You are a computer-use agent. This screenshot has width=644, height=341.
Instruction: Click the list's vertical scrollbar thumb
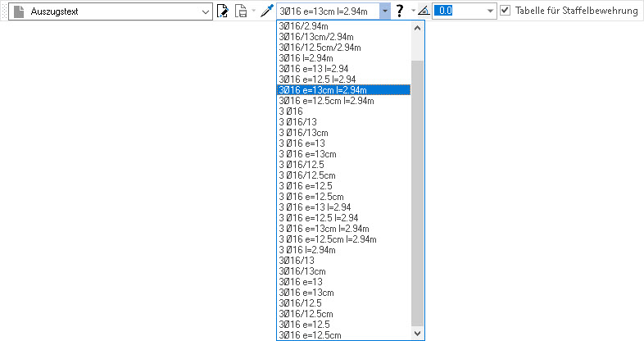(x=417, y=193)
